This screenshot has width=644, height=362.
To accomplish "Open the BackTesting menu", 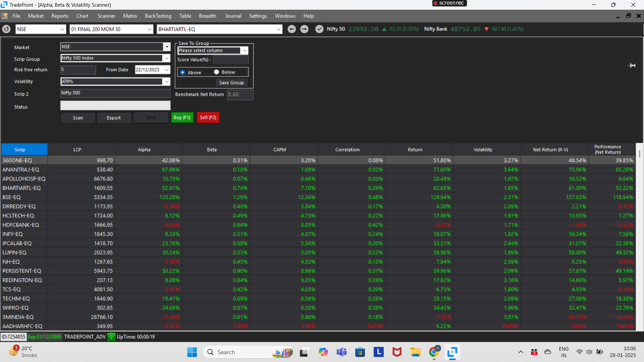I will click(x=158, y=16).
